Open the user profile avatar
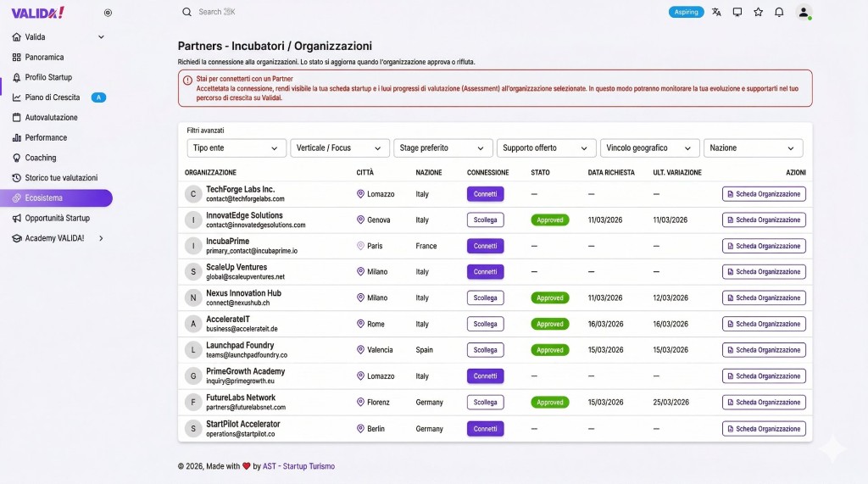868x484 pixels. pos(804,12)
